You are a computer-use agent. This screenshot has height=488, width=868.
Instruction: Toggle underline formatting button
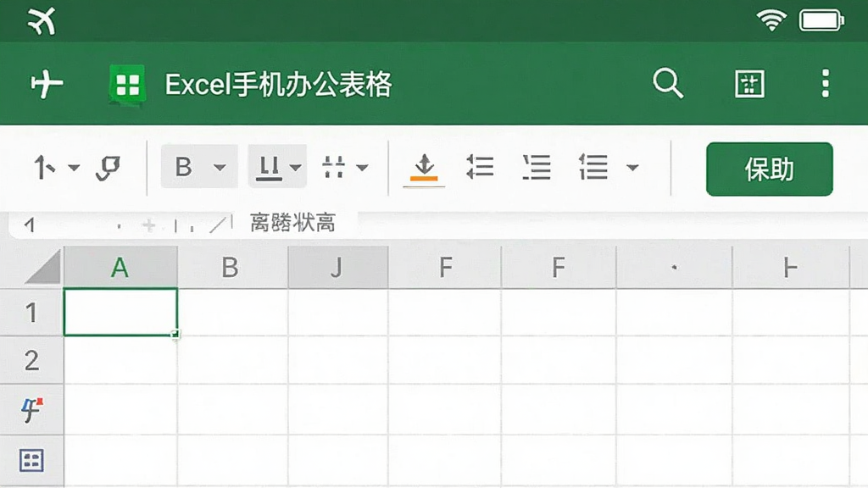point(269,168)
